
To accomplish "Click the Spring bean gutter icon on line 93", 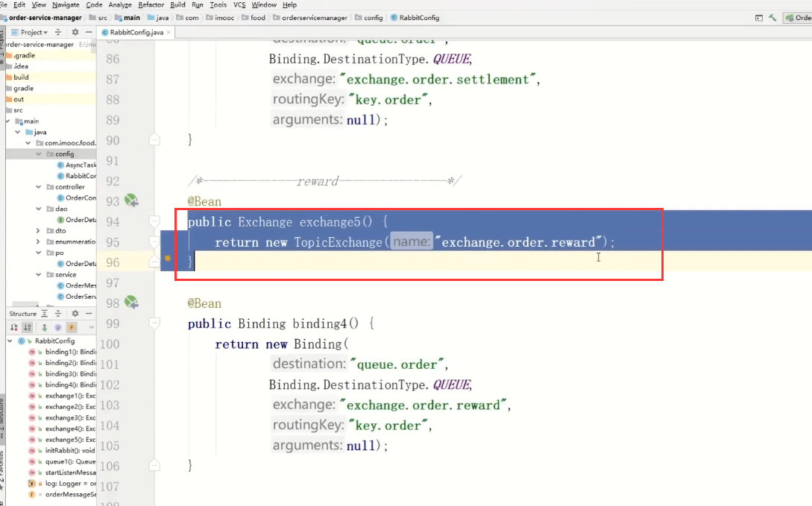I will tap(131, 200).
